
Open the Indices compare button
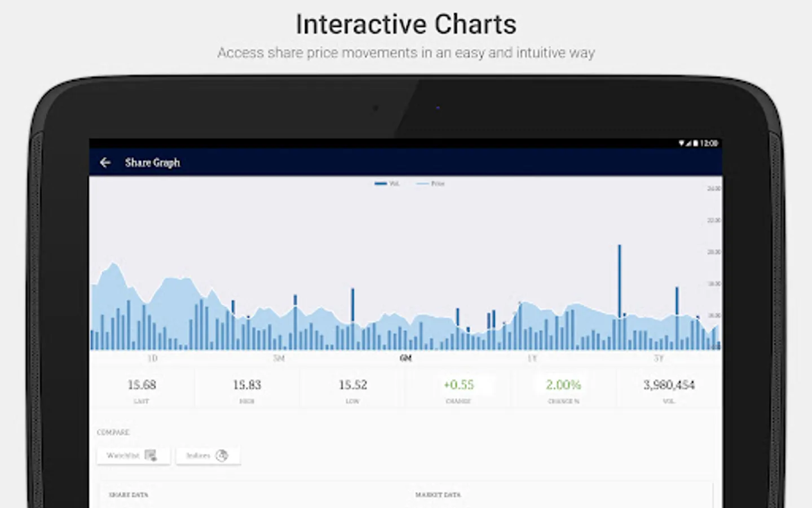[x=208, y=456]
